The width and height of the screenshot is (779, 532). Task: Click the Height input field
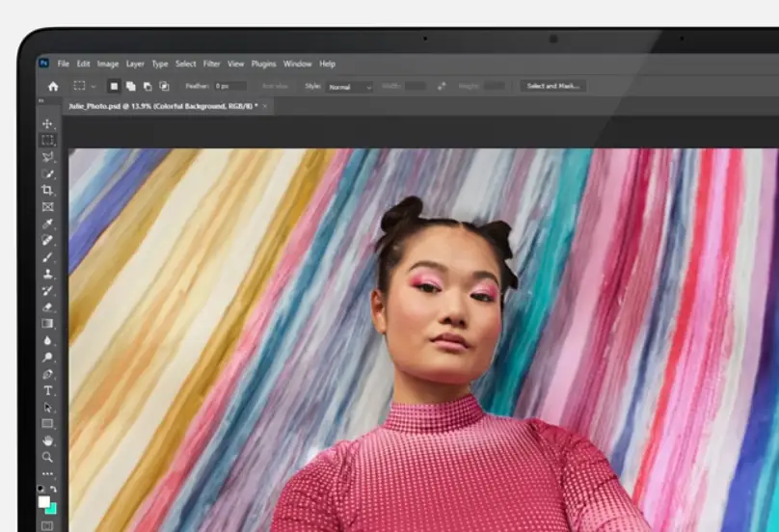495,87
